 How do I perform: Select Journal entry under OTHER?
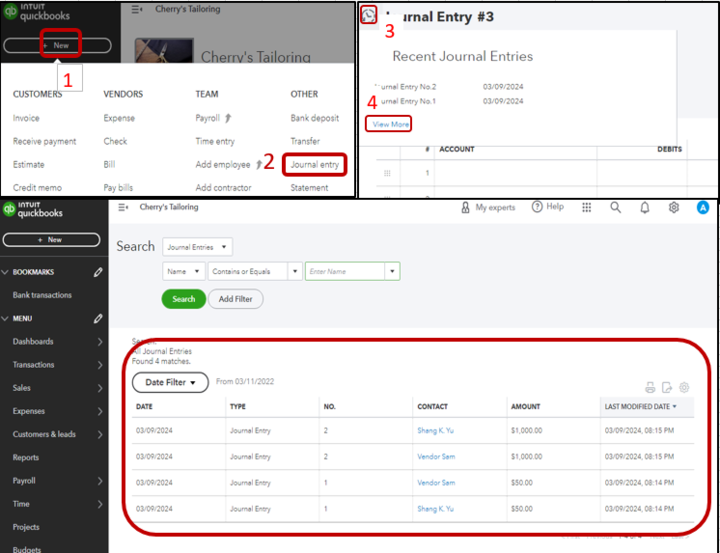pyautogui.click(x=315, y=164)
